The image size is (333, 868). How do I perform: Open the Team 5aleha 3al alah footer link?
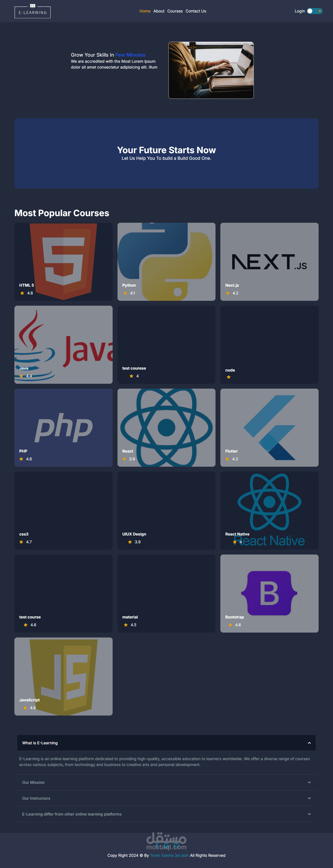(169, 855)
